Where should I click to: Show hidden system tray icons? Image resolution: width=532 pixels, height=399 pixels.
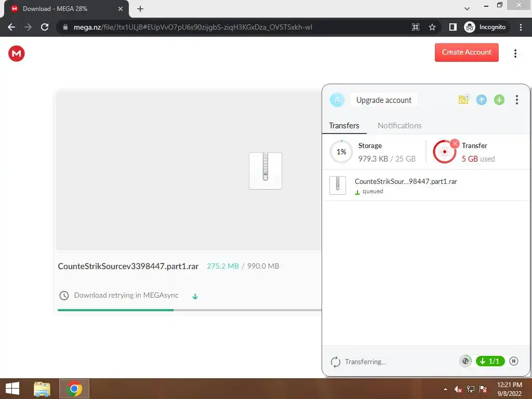click(445, 389)
